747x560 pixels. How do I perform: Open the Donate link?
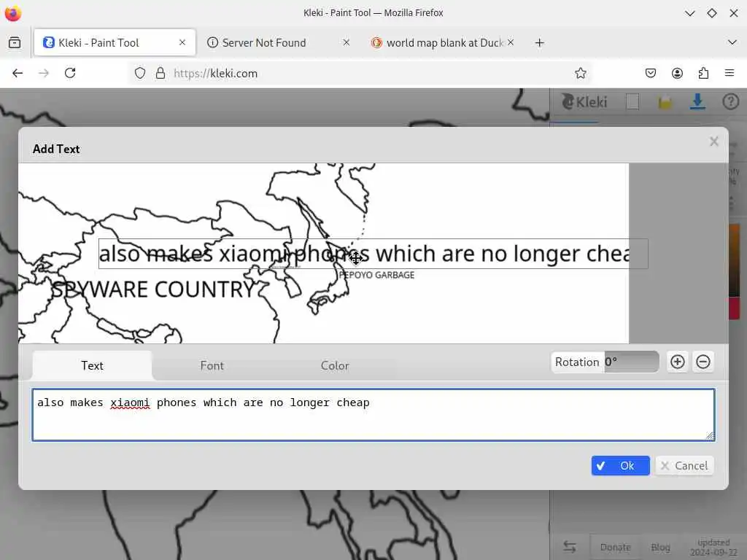click(x=615, y=547)
